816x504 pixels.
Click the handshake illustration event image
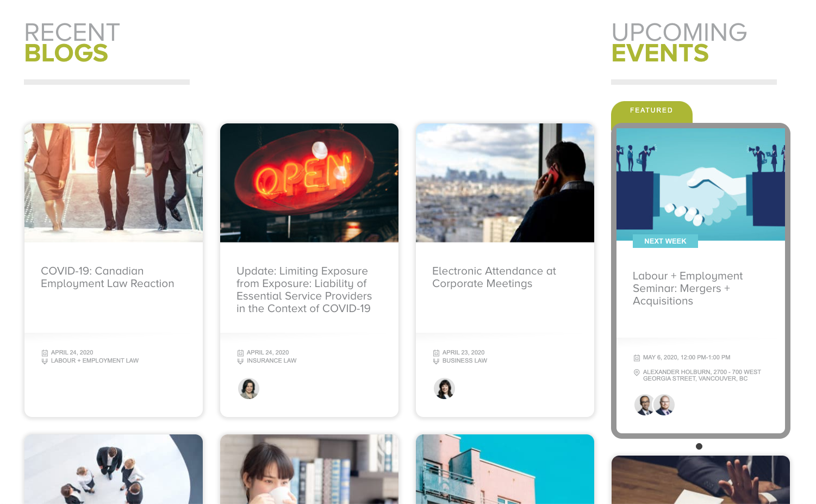[x=701, y=184]
